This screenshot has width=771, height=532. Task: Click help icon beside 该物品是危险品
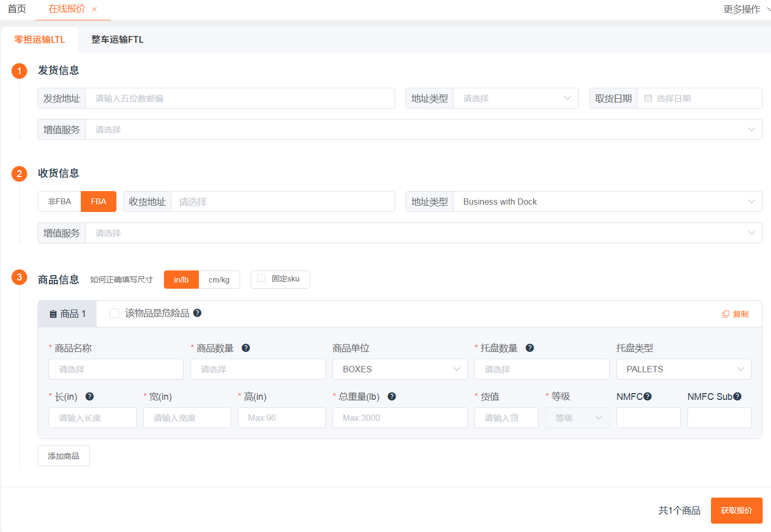[x=197, y=313]
